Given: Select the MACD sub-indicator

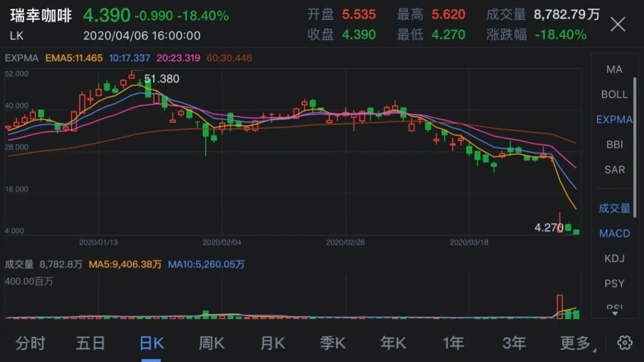Looking at the screenshot, I should coord(614,233).
